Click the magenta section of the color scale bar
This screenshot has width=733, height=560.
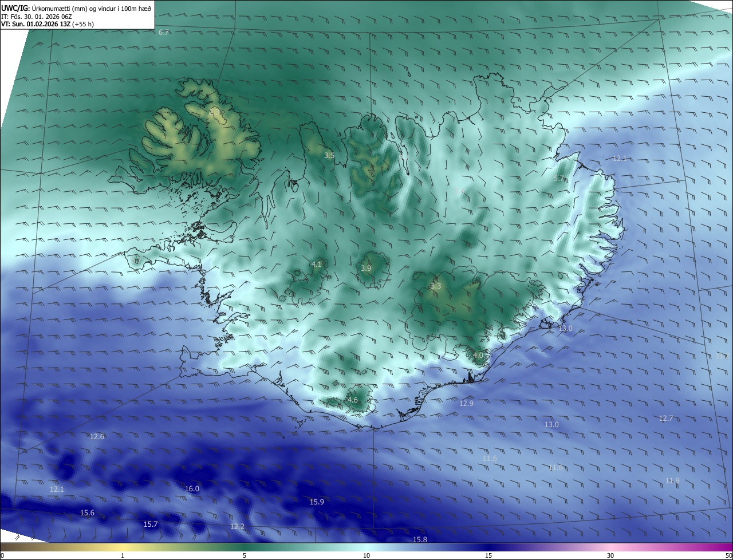(x=699, y=547)
